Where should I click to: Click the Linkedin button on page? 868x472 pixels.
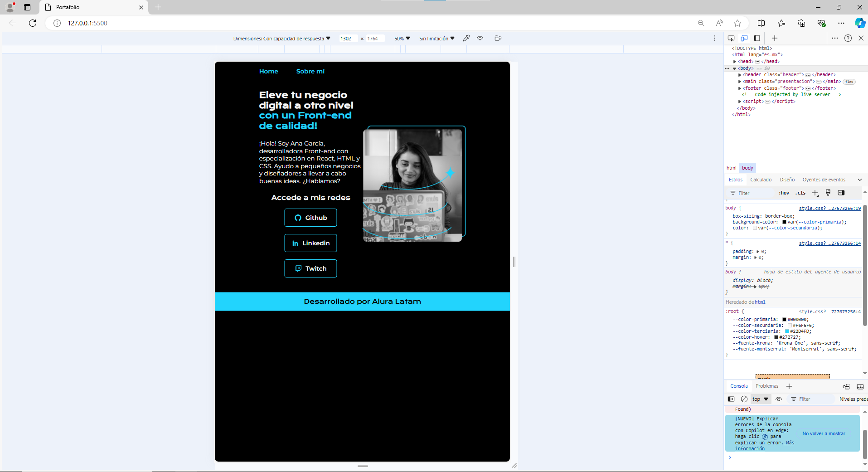(x=310, y=243)
